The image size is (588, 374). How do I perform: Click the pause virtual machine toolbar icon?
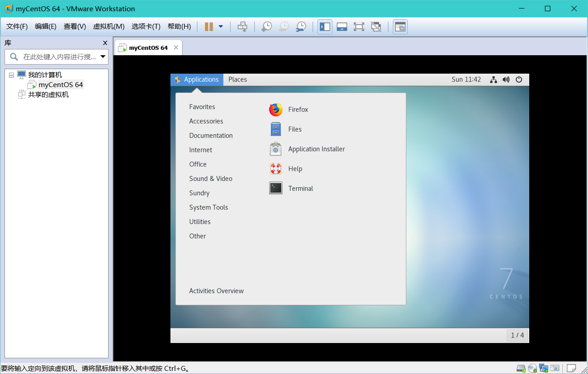209,26
